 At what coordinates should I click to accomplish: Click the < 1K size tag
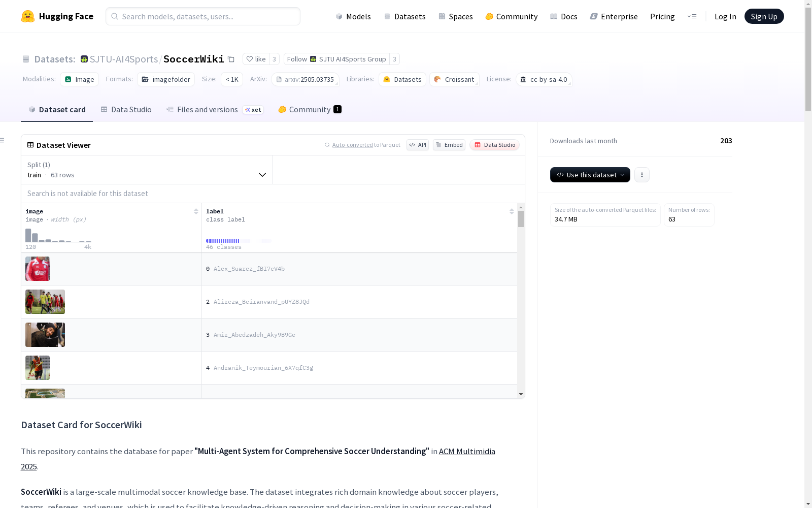click(x=232, y=79)
